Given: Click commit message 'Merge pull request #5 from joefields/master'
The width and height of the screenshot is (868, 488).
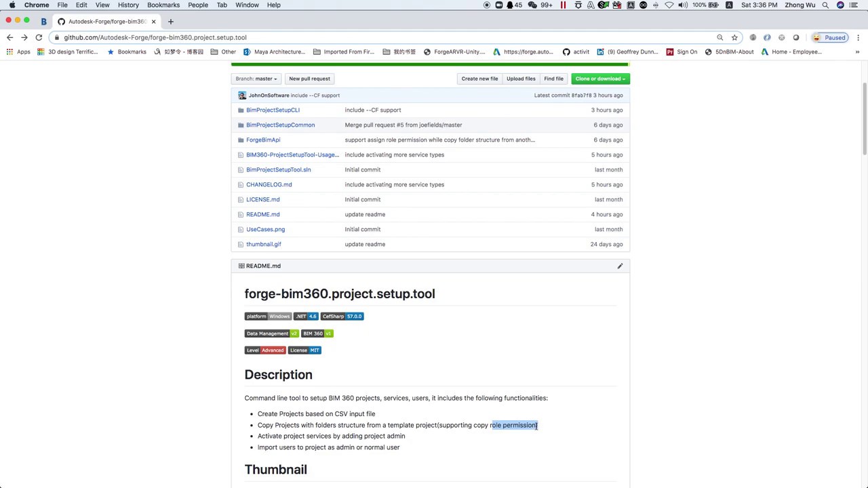Looking at the screenshot, I should (403, 125).
